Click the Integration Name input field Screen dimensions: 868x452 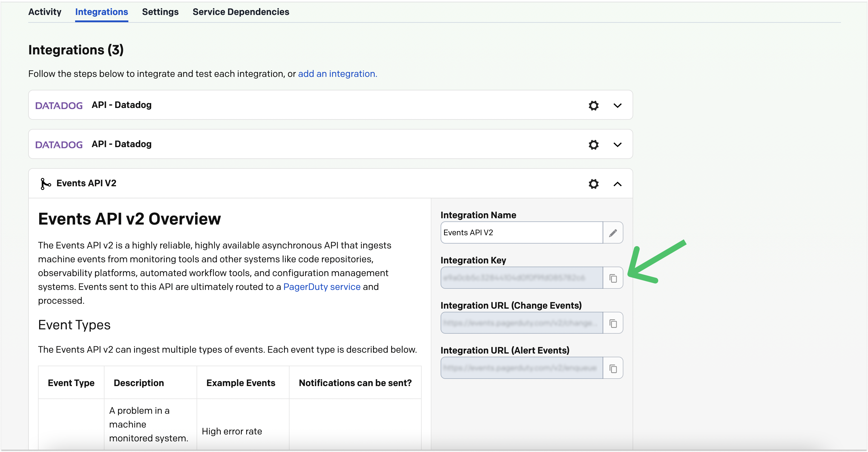pos(521,233)
